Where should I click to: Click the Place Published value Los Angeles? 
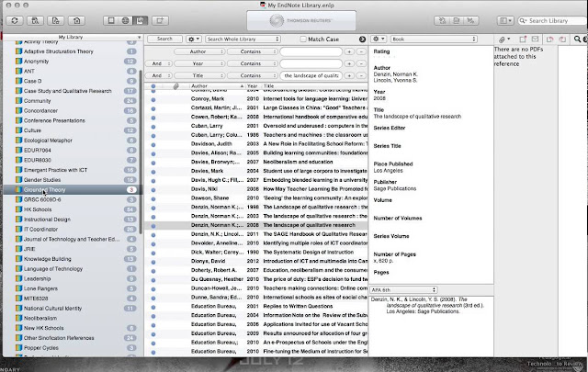pos(388,171)
